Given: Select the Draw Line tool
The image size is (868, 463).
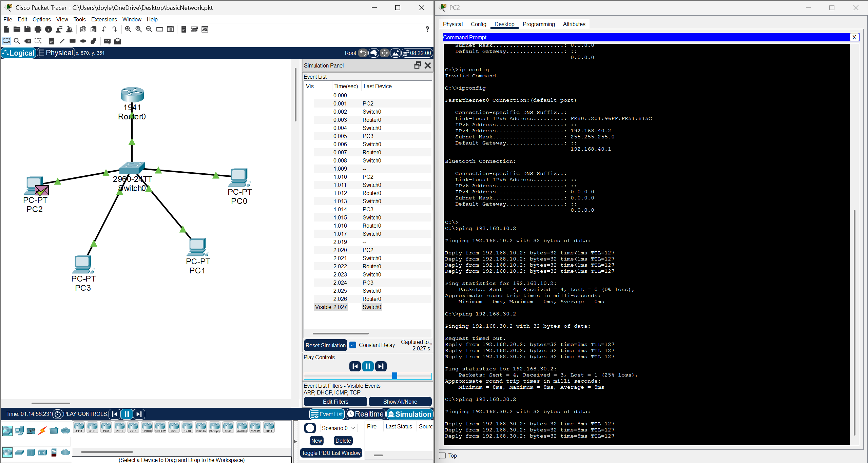Looking at the screenshot, I should (x=62, y=41).
